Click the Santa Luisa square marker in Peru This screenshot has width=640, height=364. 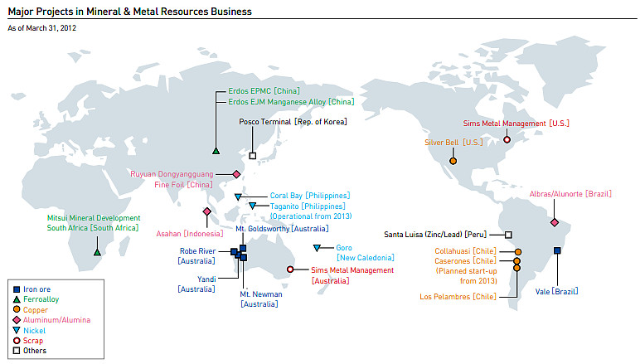point(508,235)
